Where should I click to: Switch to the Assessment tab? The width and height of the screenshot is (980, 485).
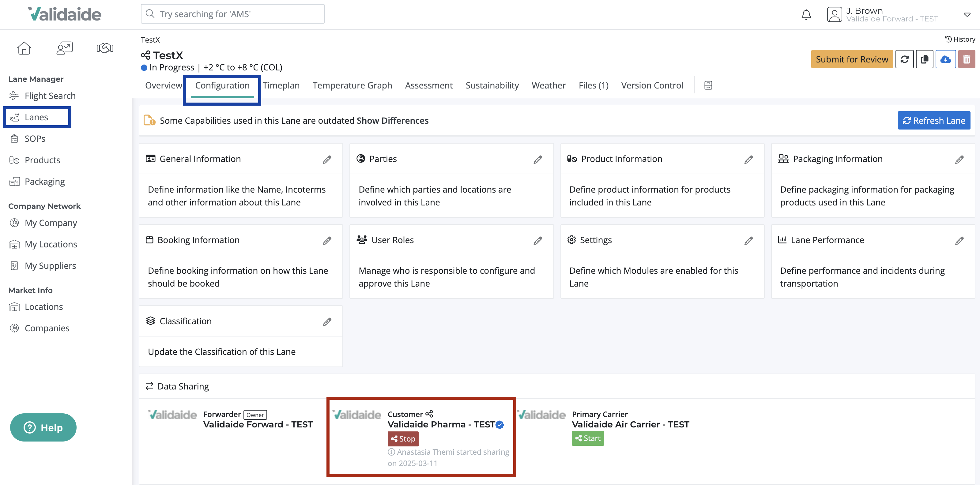[429, 85]
